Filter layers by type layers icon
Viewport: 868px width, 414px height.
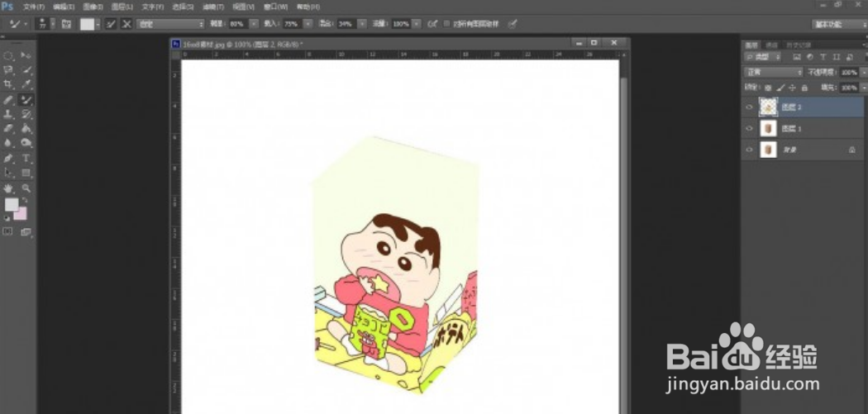tap(823, 57)
